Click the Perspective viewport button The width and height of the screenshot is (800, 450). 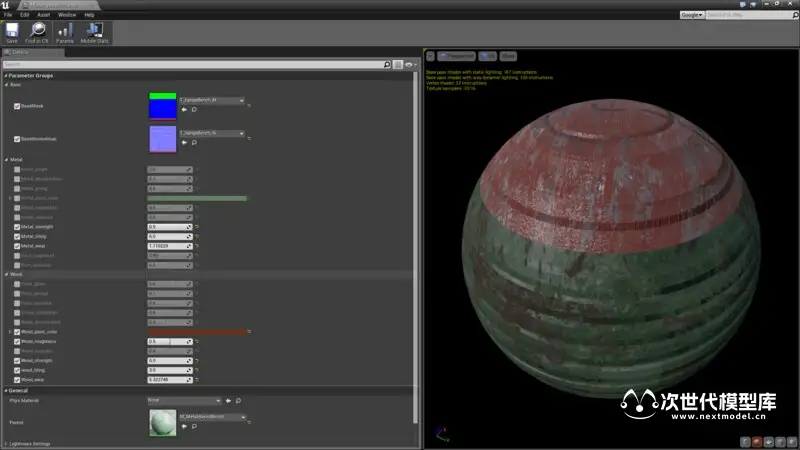[x=457, y=56]
